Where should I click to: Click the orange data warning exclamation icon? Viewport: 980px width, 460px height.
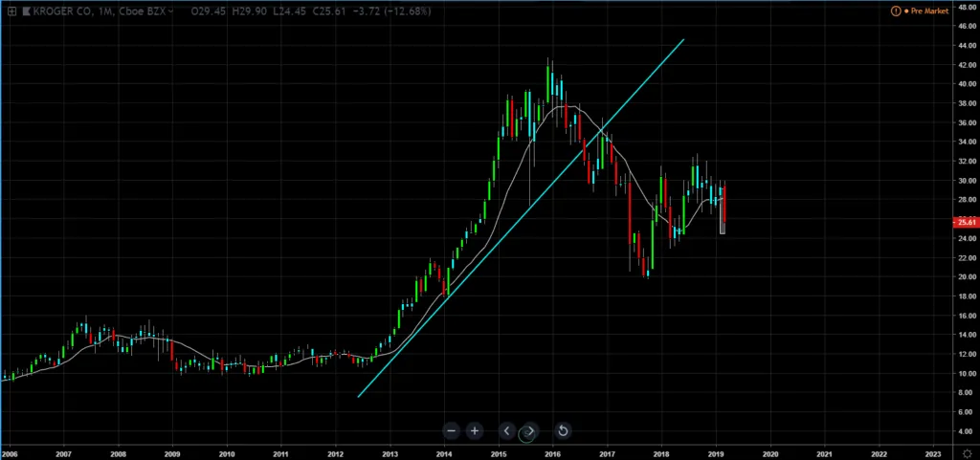pyautogui.click(x=896, y=11)
